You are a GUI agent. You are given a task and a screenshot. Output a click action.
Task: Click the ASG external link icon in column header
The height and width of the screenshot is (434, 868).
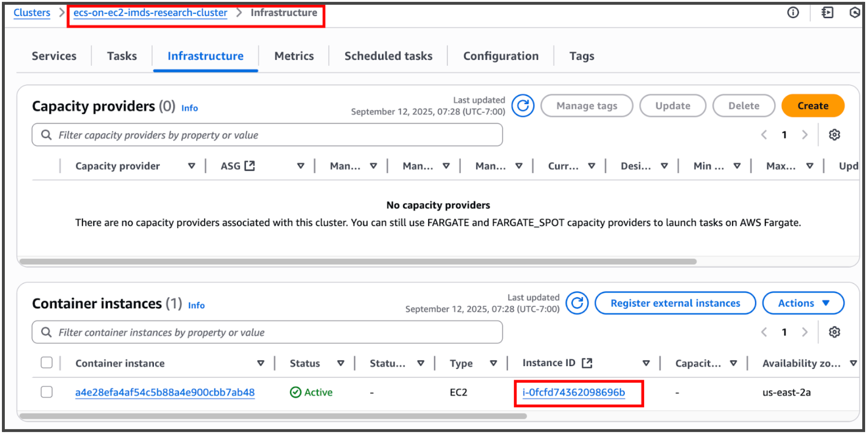248,166
